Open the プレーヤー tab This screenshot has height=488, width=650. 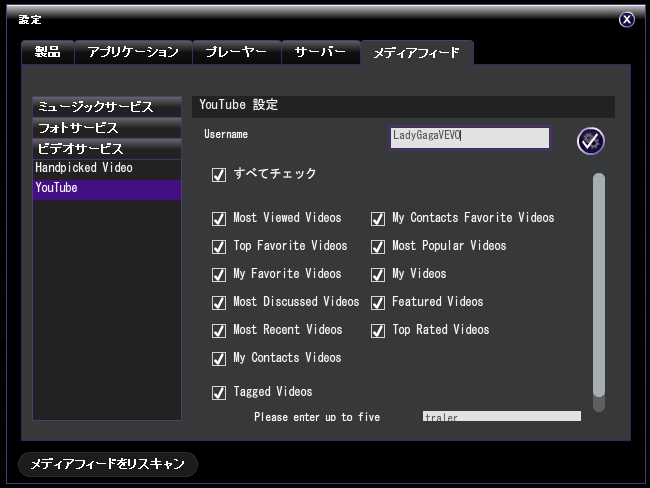click(237, 52)
